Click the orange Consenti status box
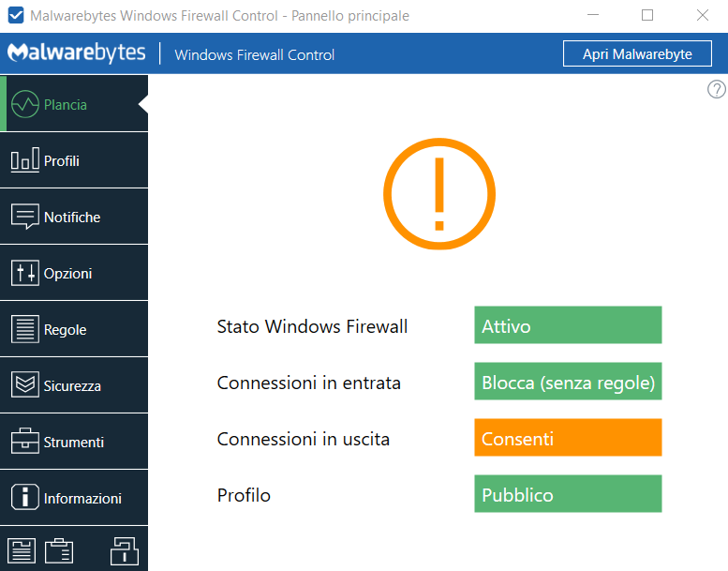This screenshot has width=728, height=571. point(568,438)
